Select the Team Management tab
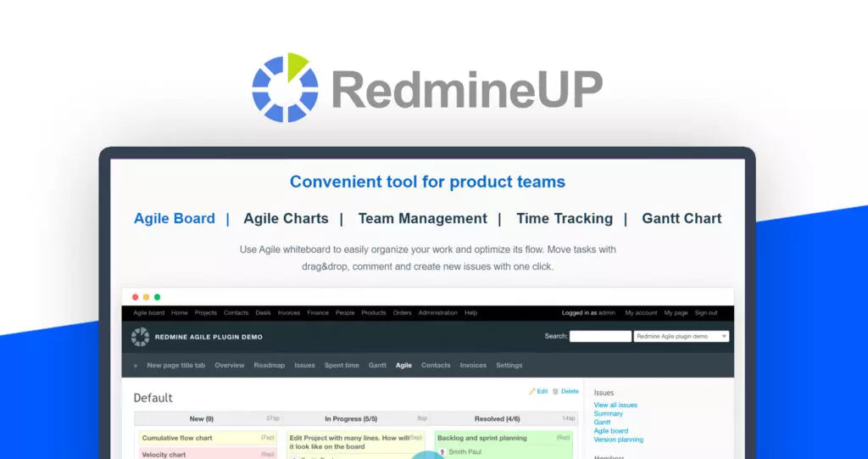 tap(422, 218)
